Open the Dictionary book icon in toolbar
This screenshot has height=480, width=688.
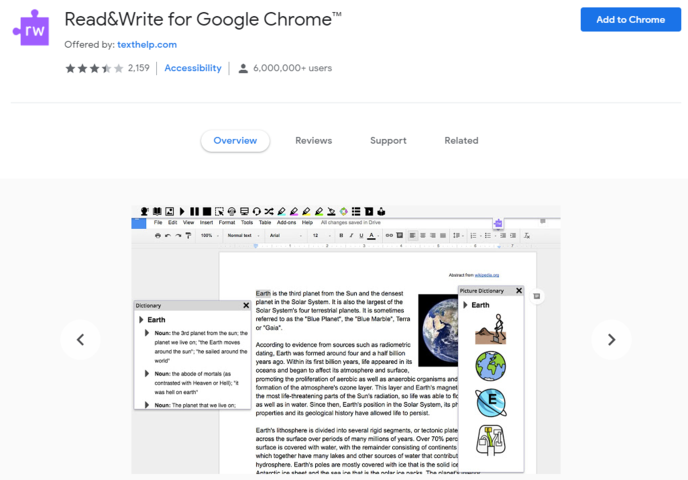157,211
